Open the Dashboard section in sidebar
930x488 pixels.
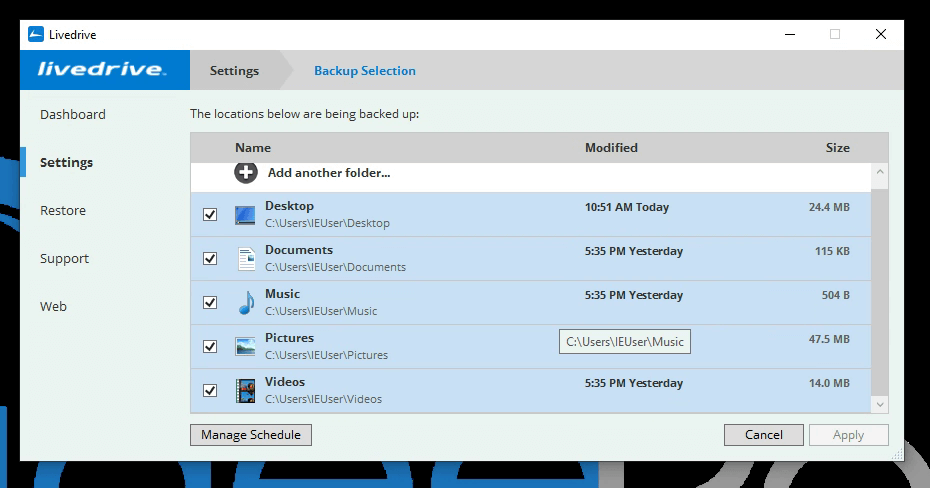coord(72,115)
